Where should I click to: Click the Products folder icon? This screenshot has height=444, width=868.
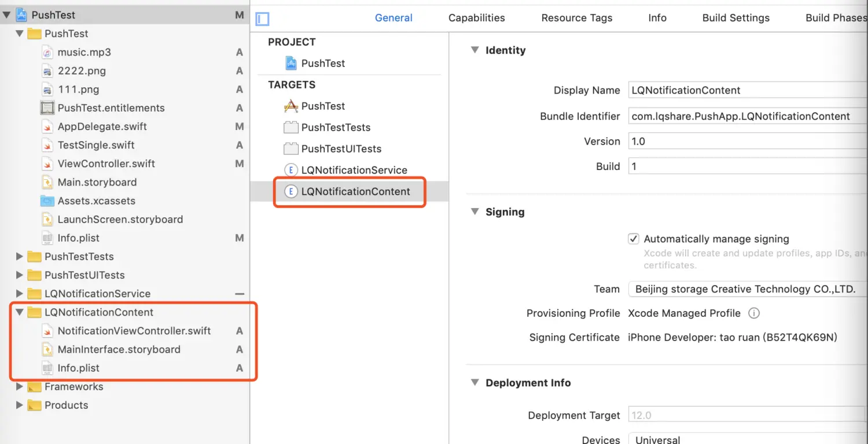(x=35, y=405)
